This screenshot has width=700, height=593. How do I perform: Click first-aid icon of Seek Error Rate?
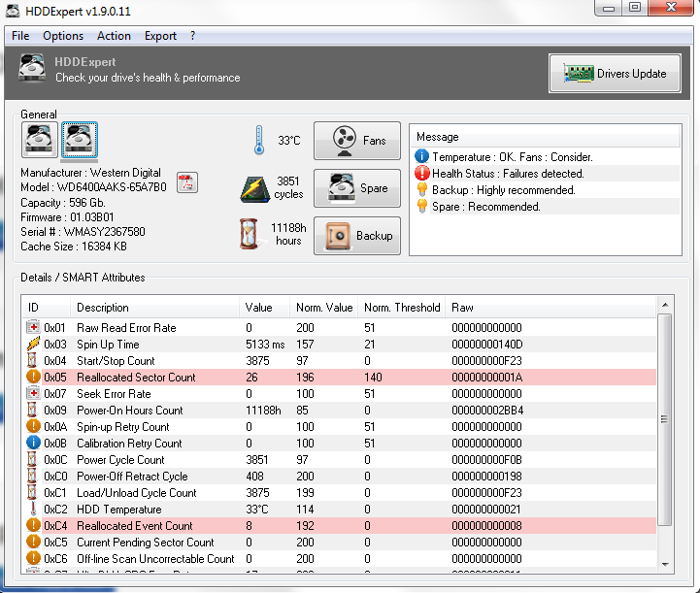[x=33, y=393]
